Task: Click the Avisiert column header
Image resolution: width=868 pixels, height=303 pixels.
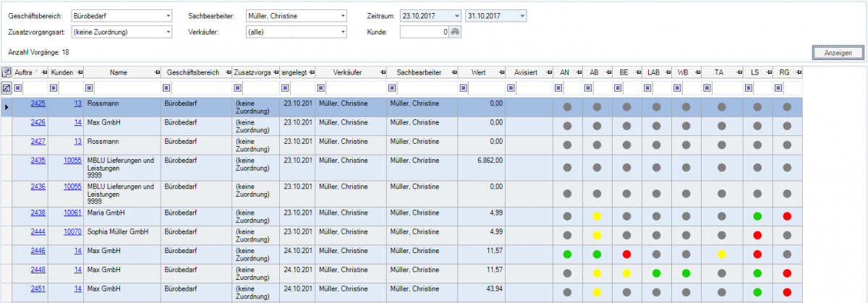Action: click(x=525, y=72)
